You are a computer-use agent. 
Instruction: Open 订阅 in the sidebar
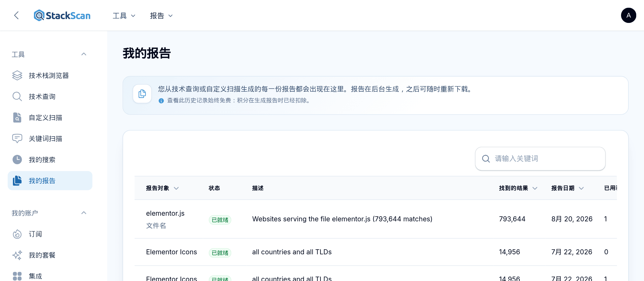pos(50,234)
